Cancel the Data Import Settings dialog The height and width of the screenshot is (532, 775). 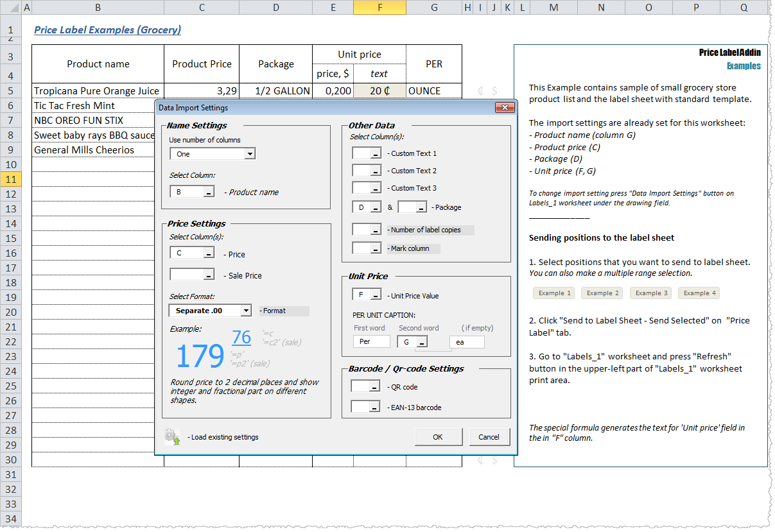pyautogui.click(x=489, y=437)
